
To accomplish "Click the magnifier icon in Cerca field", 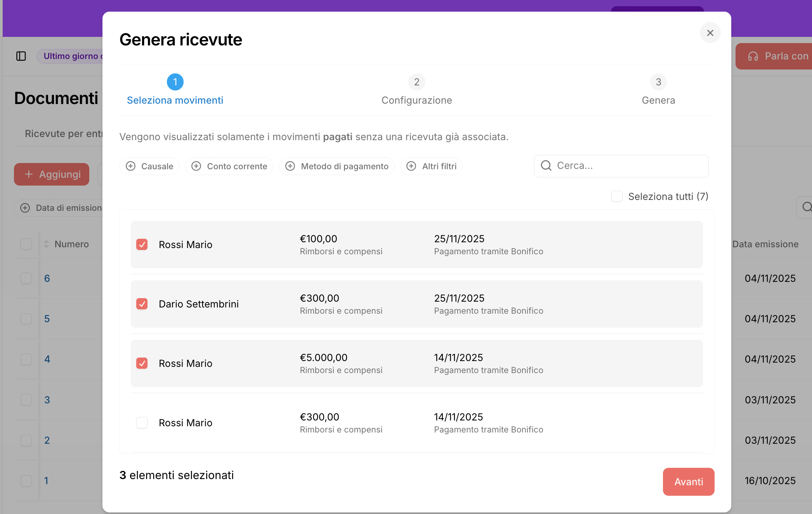I will point(546,166).
